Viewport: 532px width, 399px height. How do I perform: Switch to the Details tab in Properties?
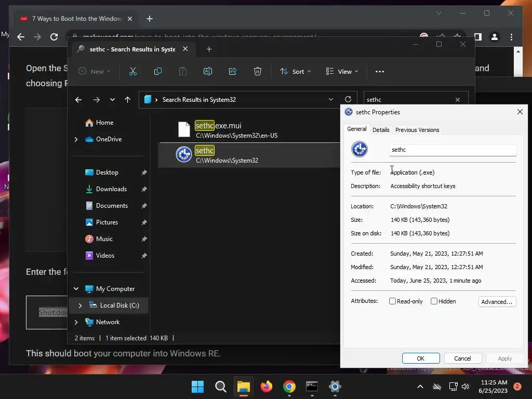381,130
